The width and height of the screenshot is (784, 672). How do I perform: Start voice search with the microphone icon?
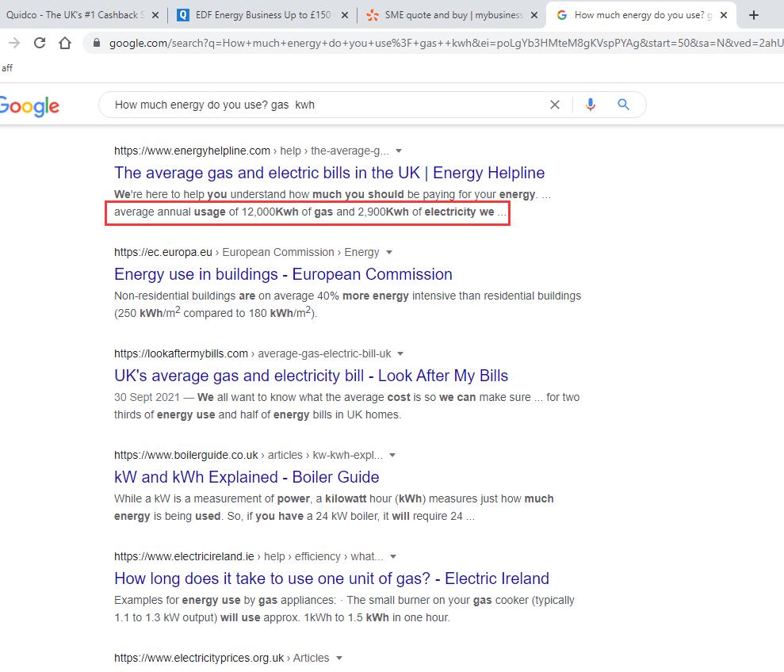coord(591,105)
